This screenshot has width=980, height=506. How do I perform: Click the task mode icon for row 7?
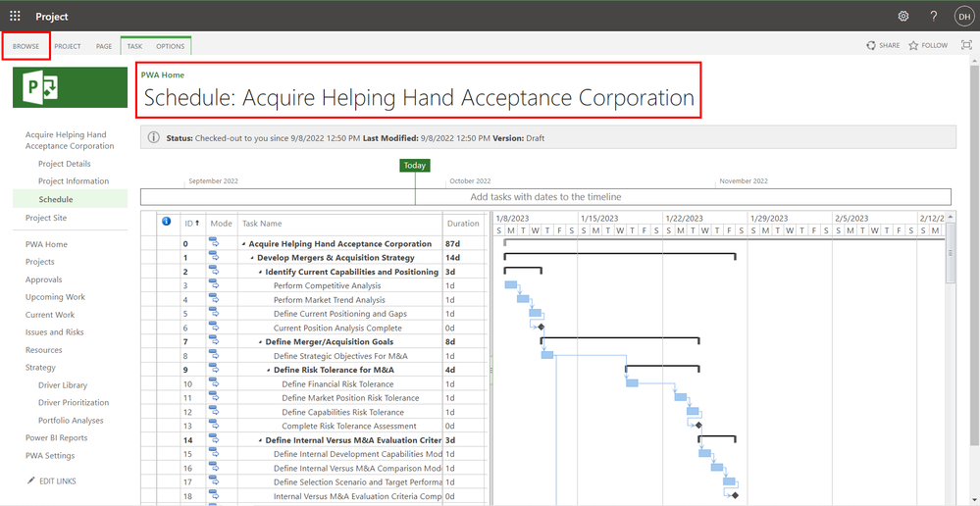214,341
